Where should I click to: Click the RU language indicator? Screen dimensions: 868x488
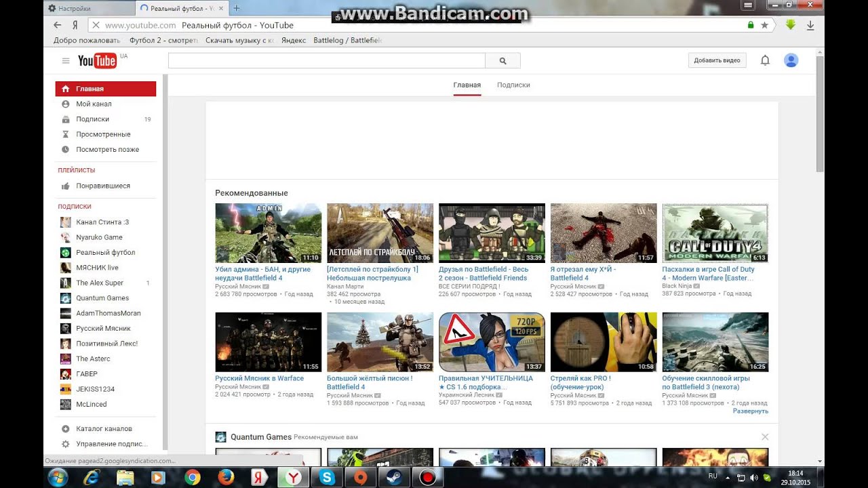click(x=713, y=476)
